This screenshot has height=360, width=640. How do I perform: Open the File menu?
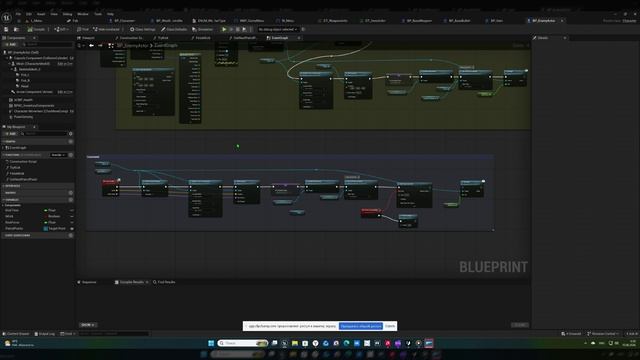pyautogui.click(x=18, y=14)
